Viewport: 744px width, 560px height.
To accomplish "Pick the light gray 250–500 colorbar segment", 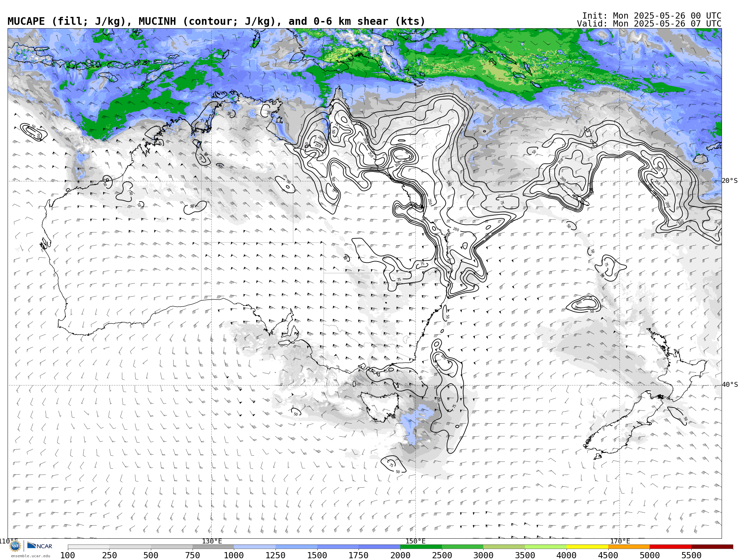I will tap(130, 547).
